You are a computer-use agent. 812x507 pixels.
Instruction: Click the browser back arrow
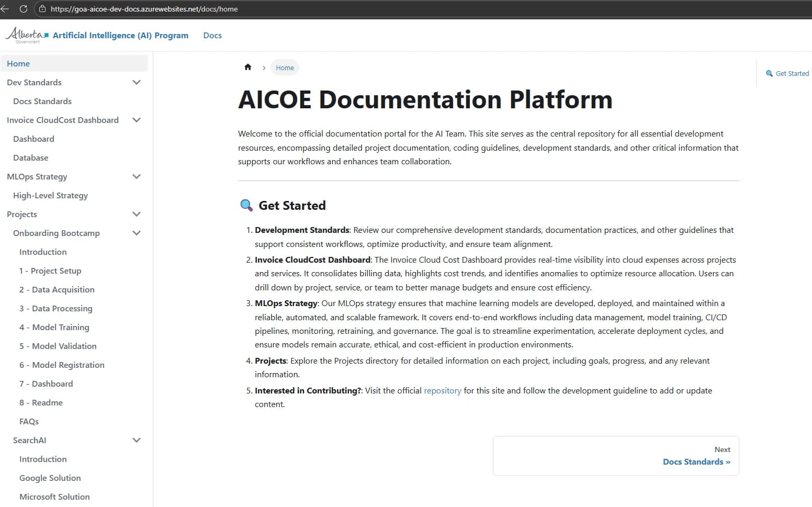click(x=6, y=8)
